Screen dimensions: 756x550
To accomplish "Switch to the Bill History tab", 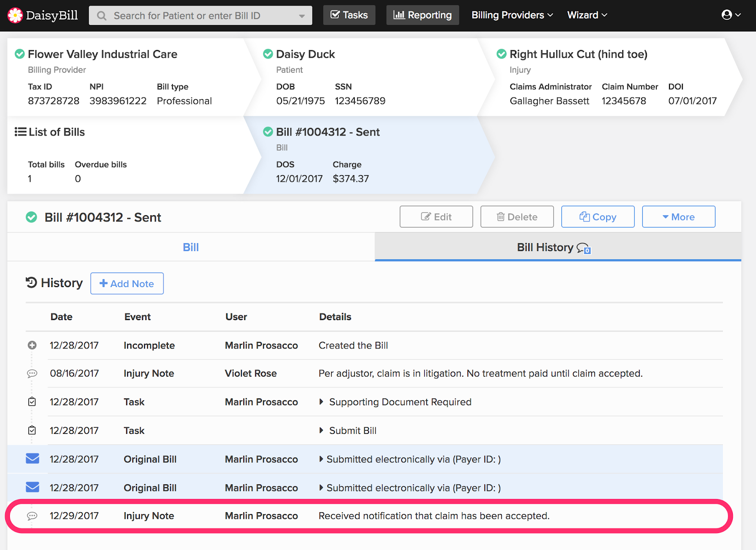I will pos(558,247).
